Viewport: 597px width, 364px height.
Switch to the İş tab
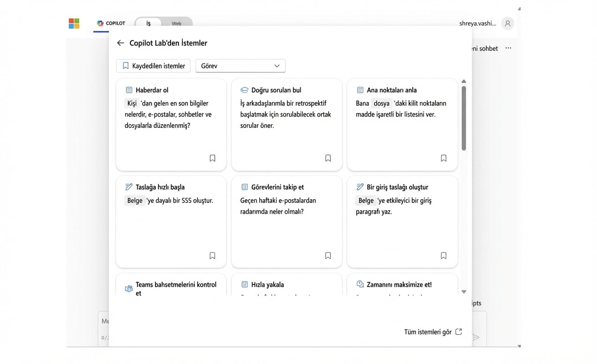[x=148, y=23]
